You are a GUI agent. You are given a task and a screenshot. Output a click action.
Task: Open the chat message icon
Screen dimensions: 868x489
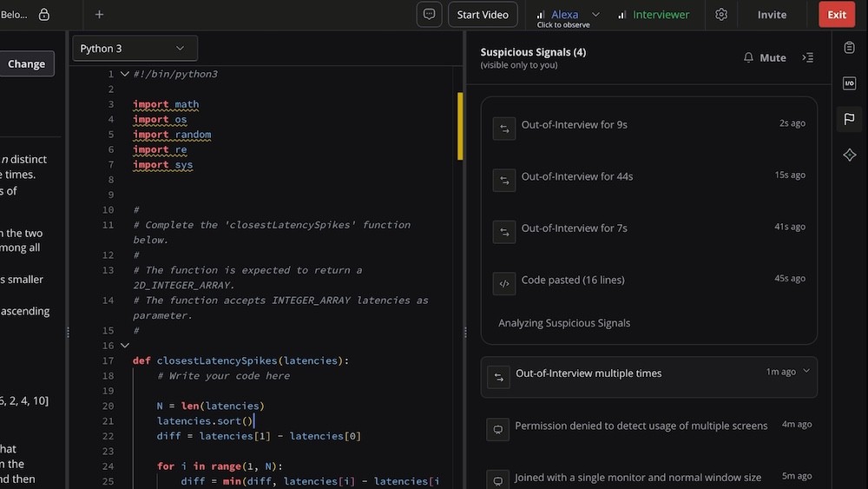429,15
